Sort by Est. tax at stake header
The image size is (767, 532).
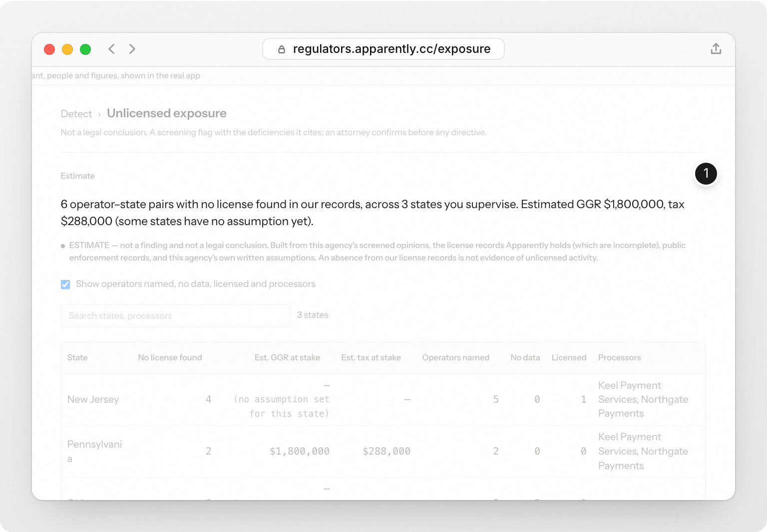click(x=371, y=357)
